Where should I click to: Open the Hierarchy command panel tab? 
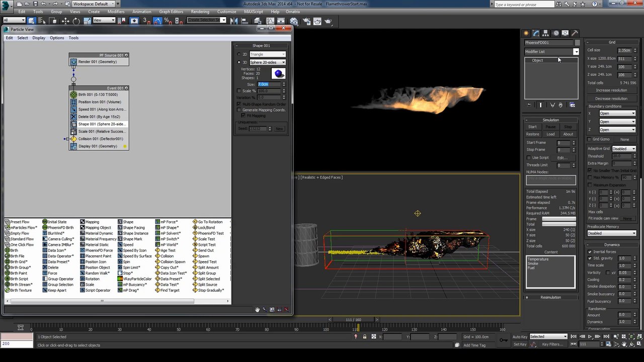(545, 33)
